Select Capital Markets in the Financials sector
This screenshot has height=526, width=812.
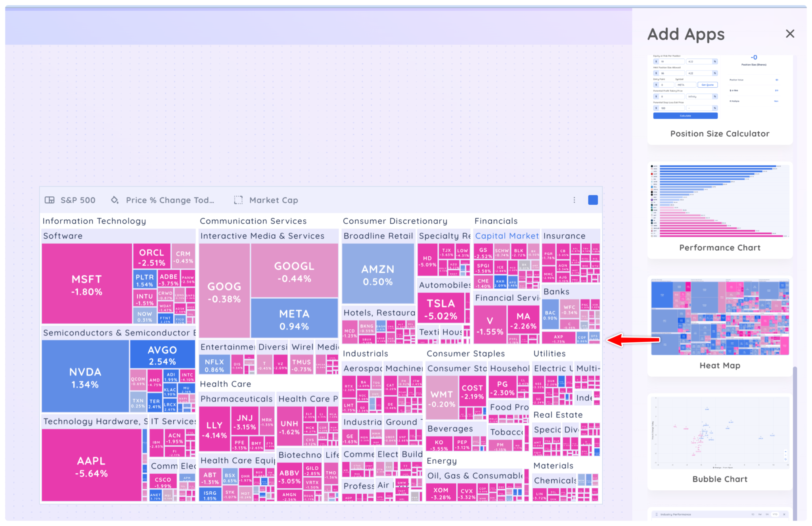click(x=506, y=236)
